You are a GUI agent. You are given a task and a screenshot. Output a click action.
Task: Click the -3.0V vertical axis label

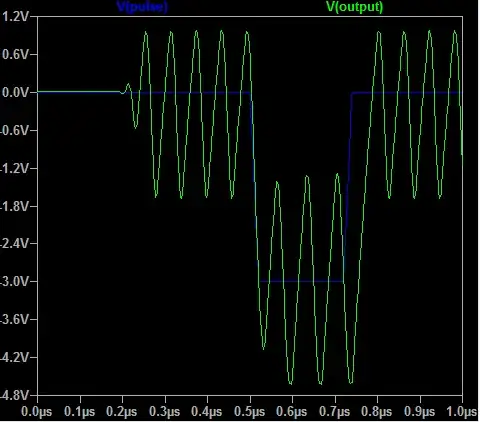pos(15,282)
